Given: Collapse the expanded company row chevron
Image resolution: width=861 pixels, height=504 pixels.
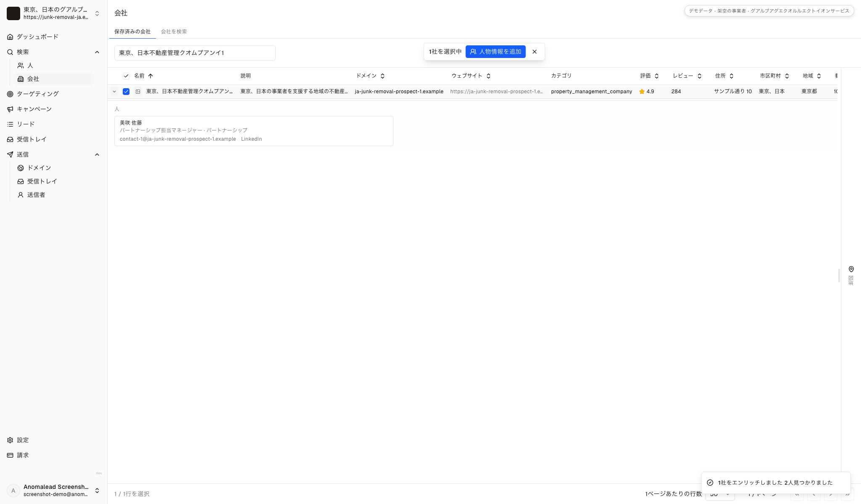Looking at the screenshot, I should [x=114, y=92].
